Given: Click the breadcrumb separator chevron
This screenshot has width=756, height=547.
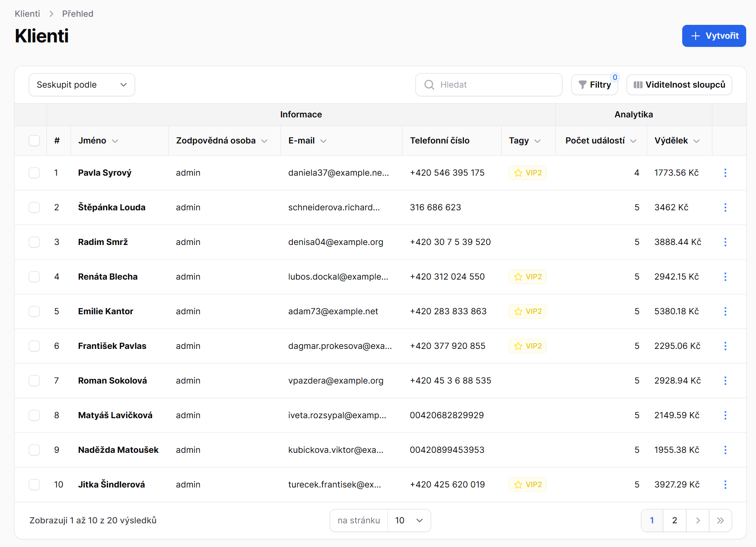Looking at the screenshot, I should [51, 14].
